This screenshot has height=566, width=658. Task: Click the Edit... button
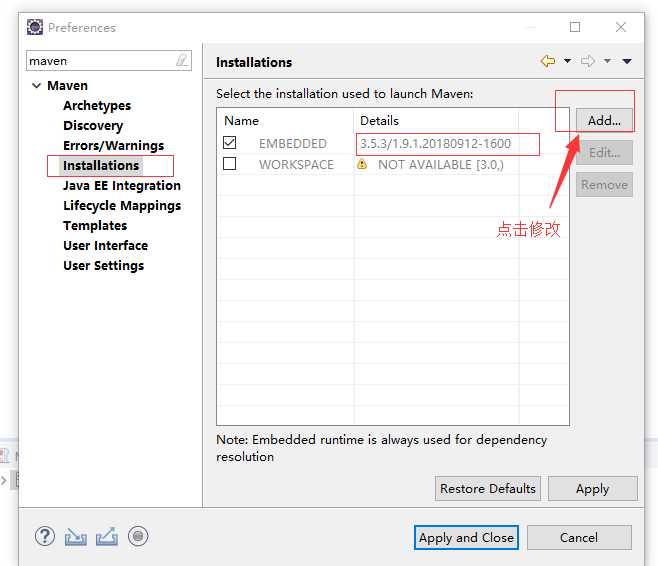pos(604,153)
